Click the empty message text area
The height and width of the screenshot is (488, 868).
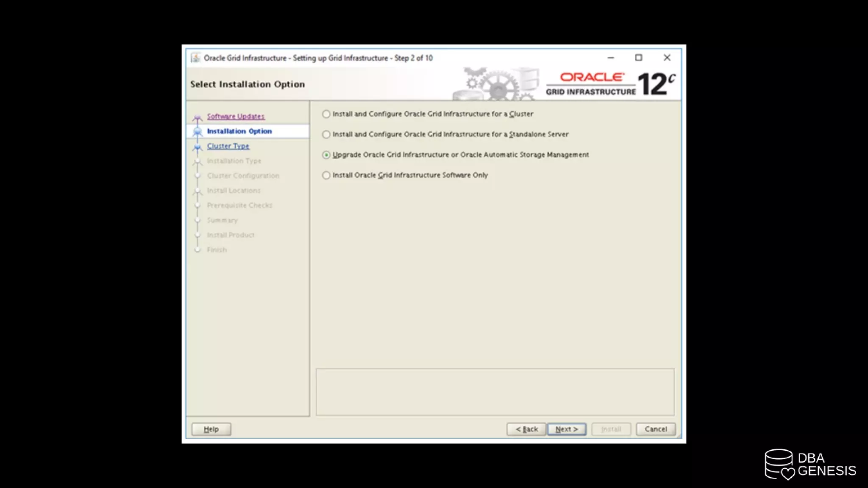coord(495,392)
